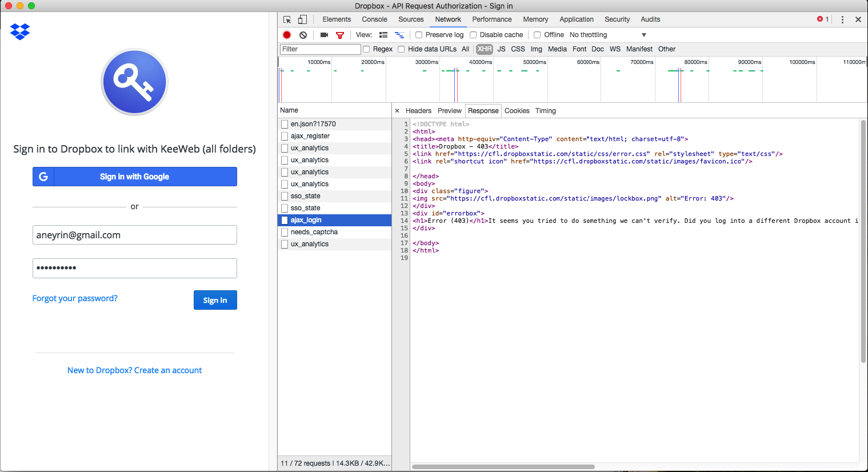Select the inspect element cursor icon
This screenshot has height=472, width=868.
click(286, 19)
